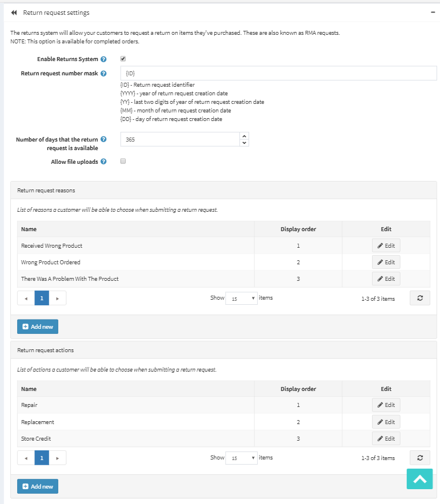The image size is (440, 504).
Task: Click the refresh icon in Return request reasons grid
Action: point(419,297)
